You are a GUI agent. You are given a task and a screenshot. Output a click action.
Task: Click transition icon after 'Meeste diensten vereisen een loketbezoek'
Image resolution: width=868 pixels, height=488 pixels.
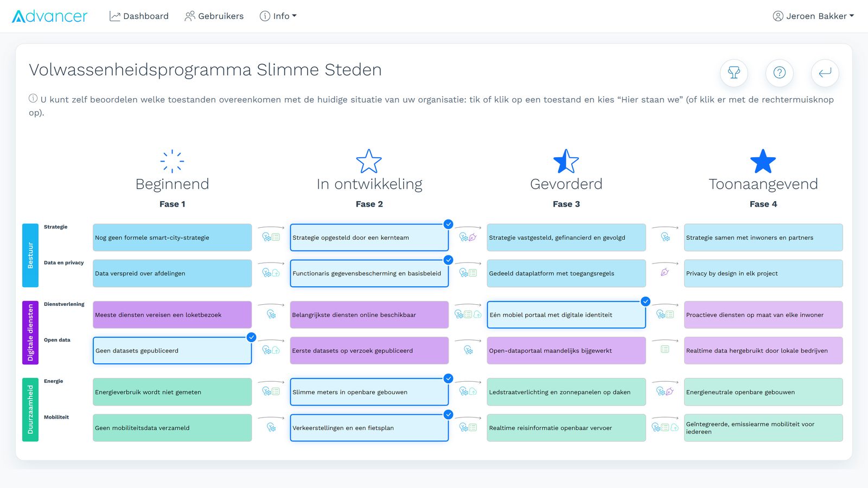tap(271, 314)
